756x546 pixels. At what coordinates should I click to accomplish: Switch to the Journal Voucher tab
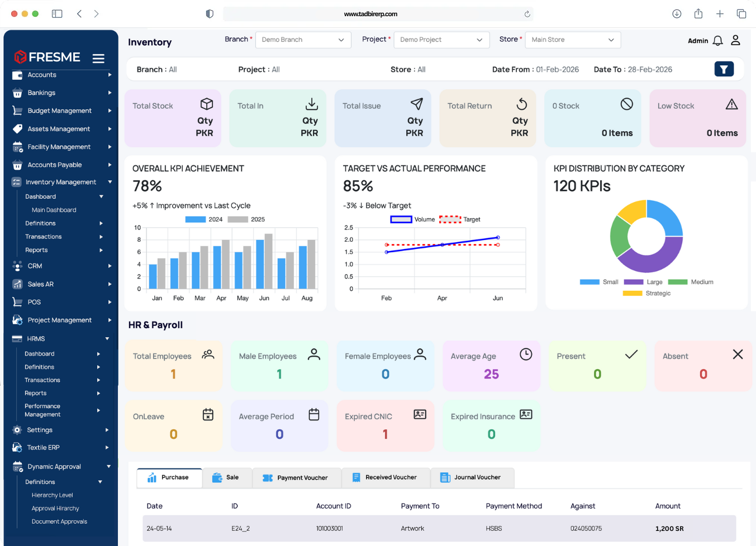pos(471,477)
